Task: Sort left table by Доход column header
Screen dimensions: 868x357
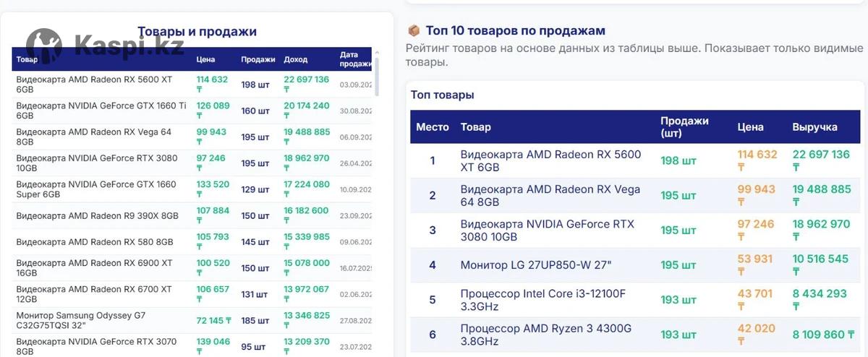Action: 295,59
